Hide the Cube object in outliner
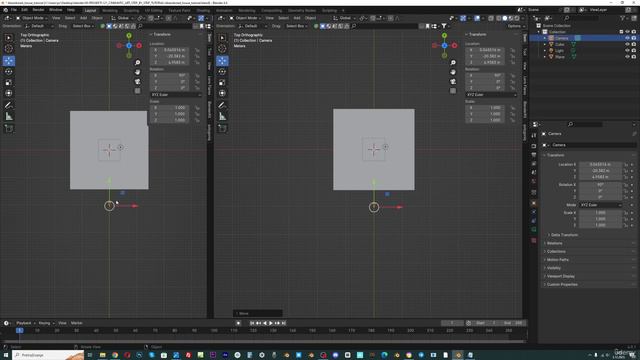The image size is (640, 360). coord(627,44)
